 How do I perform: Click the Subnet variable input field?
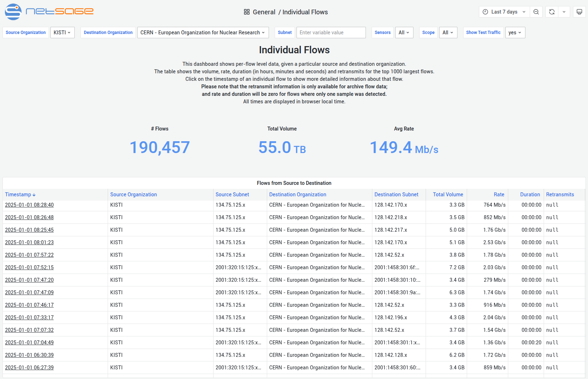(x=331, y=33)
